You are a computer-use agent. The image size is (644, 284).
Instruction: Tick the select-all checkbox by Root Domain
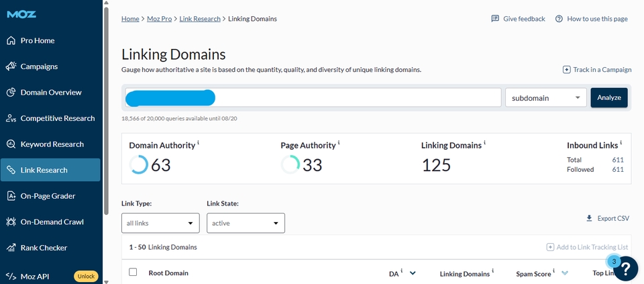(133, 272)
